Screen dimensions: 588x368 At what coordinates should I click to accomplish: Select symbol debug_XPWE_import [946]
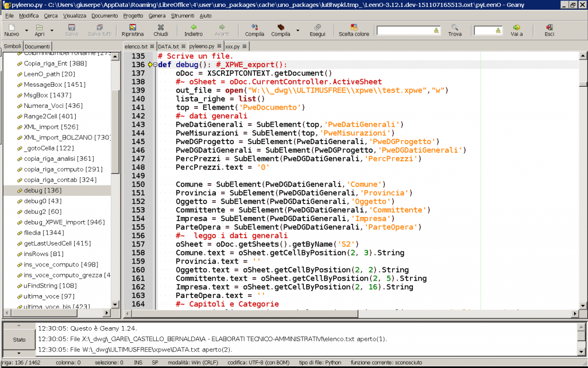coord(64,222)
